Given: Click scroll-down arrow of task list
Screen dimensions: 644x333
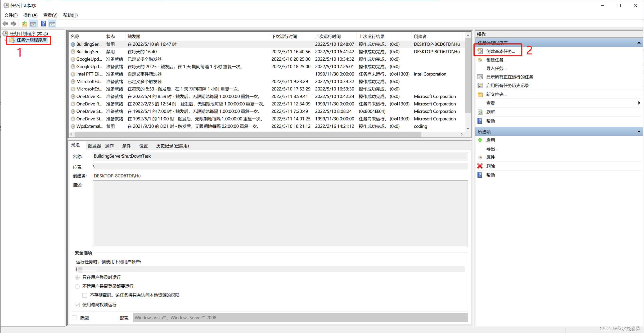Looking at the screenshot, I should pyautogui.click(x=468, y=129).
